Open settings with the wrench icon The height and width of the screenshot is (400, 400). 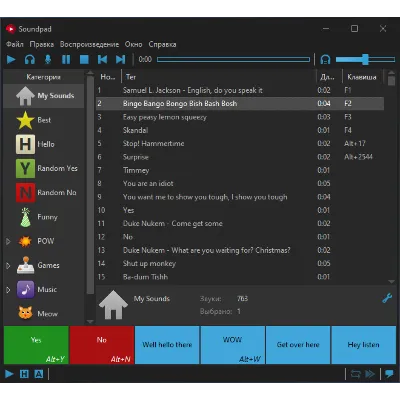387,298
